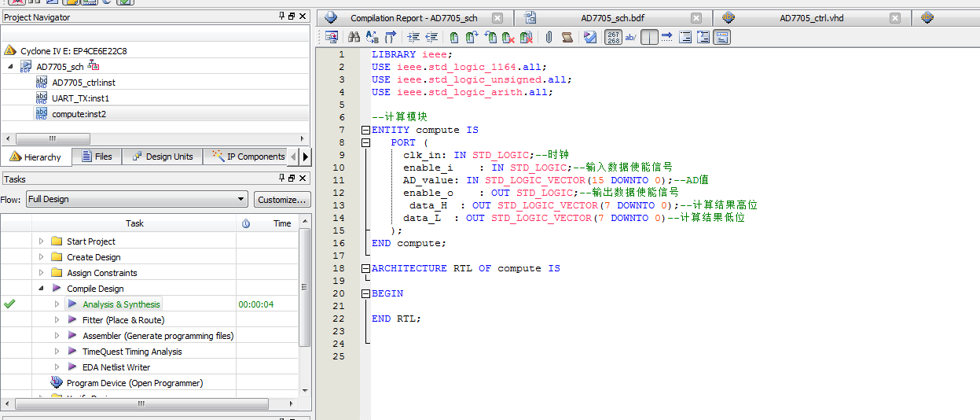Viewport: 980px width, 420px height.
Task: Collapse the AD7705_sch hierarchy node
Action: (11, 67)
